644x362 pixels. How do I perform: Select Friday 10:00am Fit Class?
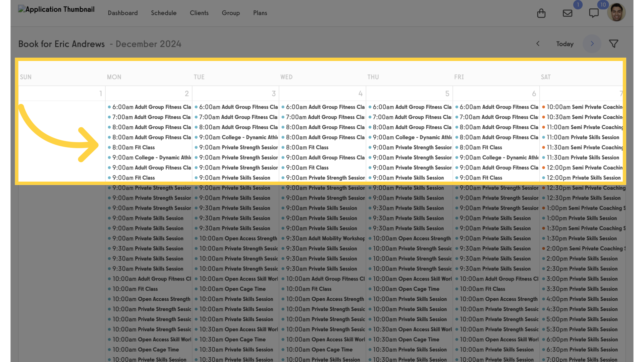point(480,289)
